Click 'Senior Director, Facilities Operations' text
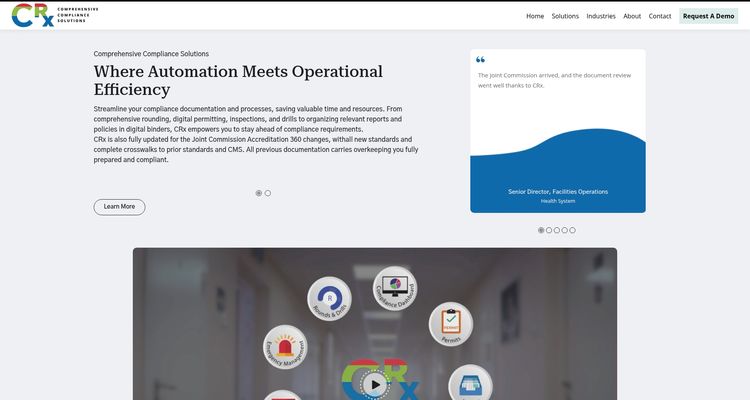Screen dimensions: 750x400 [558, 191]
